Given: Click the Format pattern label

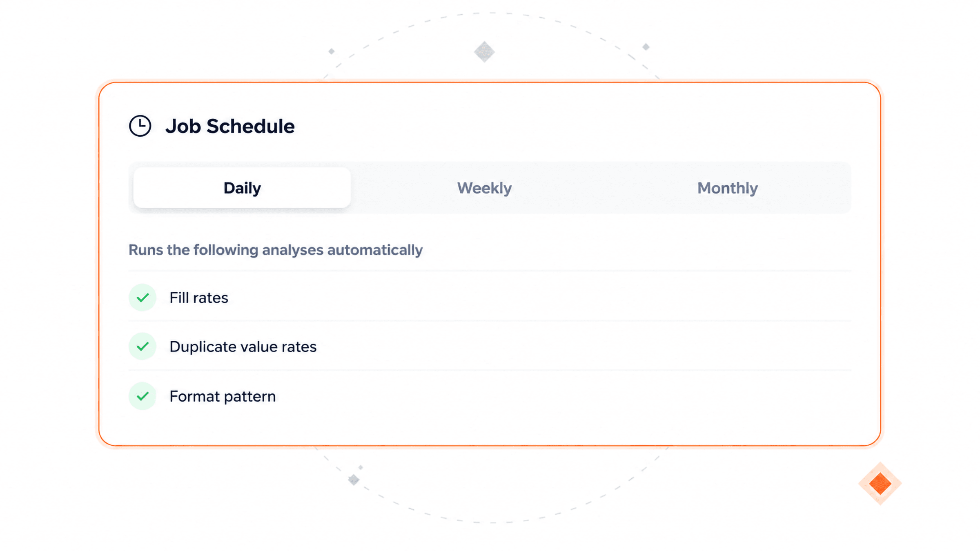Looking at the screenshot, I should click(223, 396).
